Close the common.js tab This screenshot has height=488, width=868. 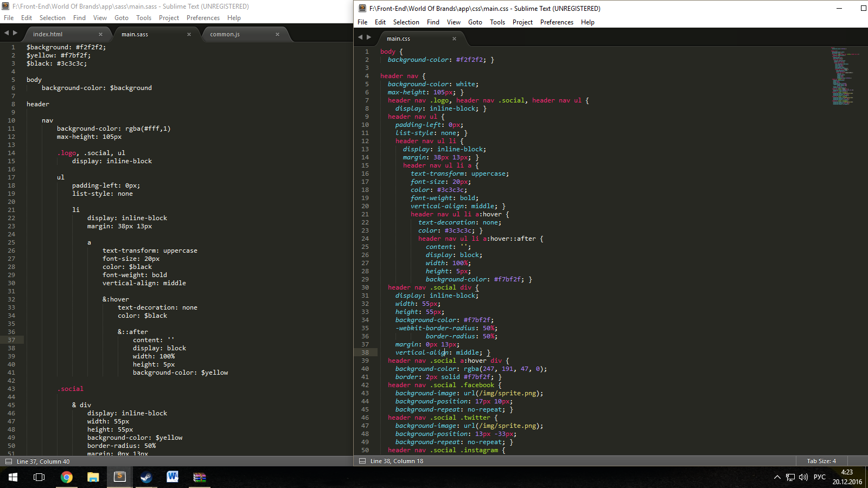click(277, 34)
